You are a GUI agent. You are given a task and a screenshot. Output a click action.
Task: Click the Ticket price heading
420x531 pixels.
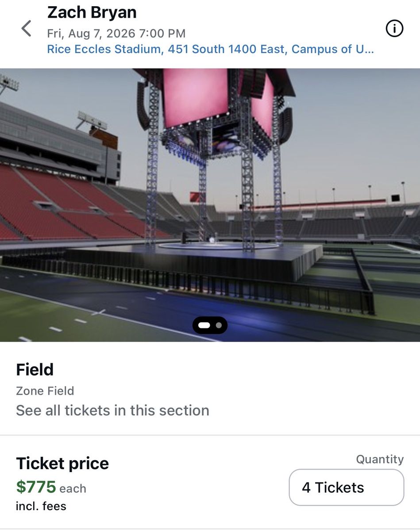62,463
